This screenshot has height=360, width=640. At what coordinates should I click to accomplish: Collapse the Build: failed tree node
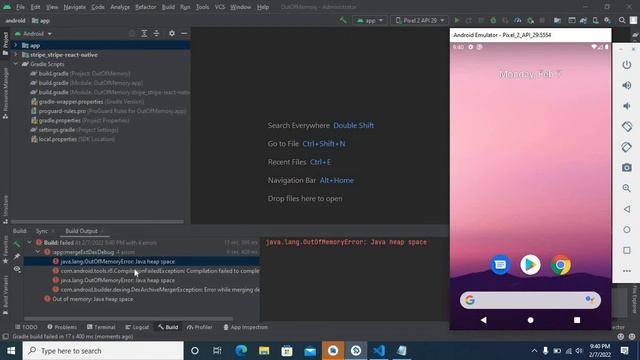point(29,242)
